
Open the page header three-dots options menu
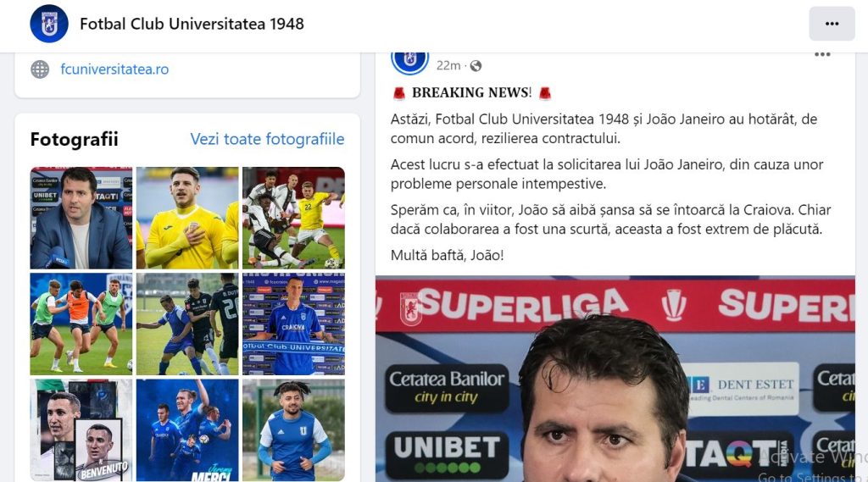click(x=832, y=24)
